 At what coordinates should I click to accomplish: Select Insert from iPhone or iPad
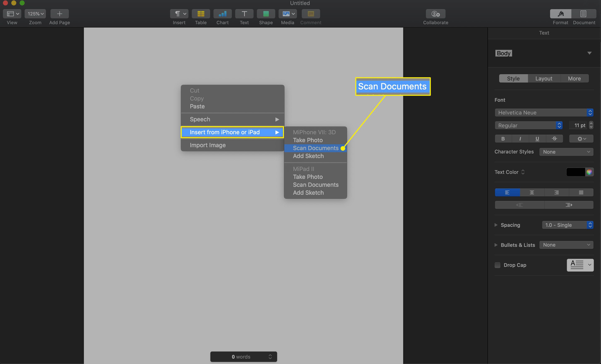click(x=232, y=132)
